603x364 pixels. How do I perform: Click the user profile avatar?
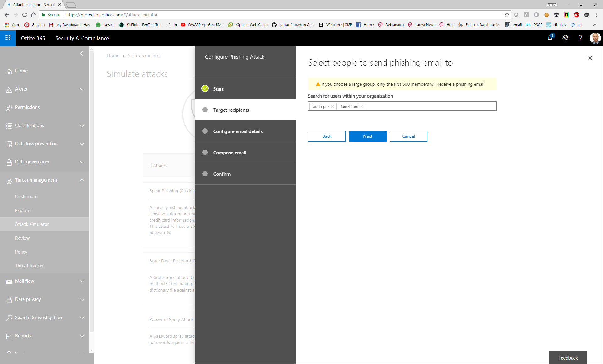pyautogui.click(x=595, y=38)
